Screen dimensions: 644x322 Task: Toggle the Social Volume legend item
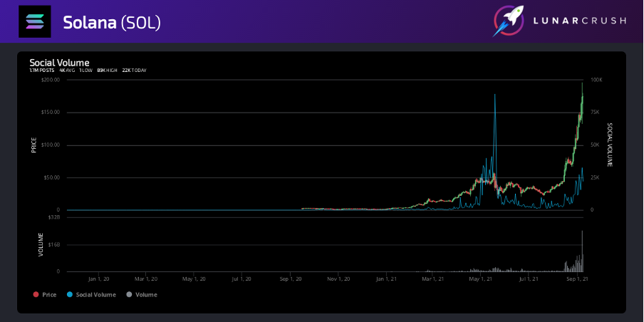tap(91, 294)
